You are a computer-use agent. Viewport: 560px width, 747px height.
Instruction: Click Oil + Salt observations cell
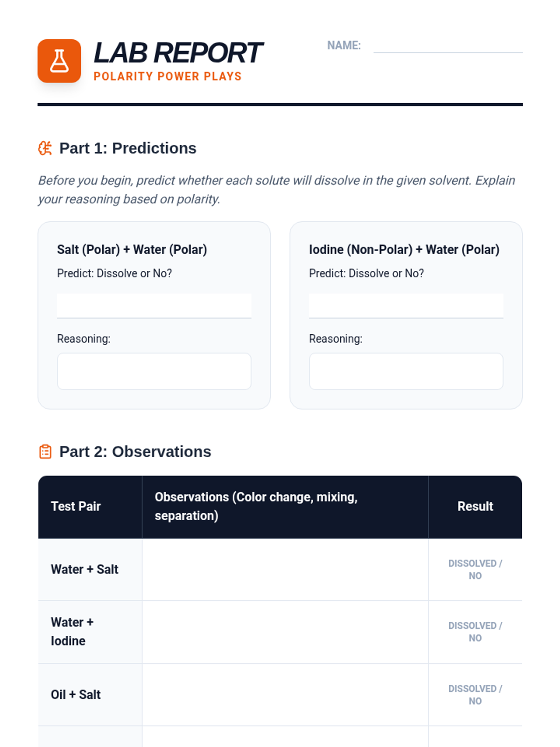[285, 695]
